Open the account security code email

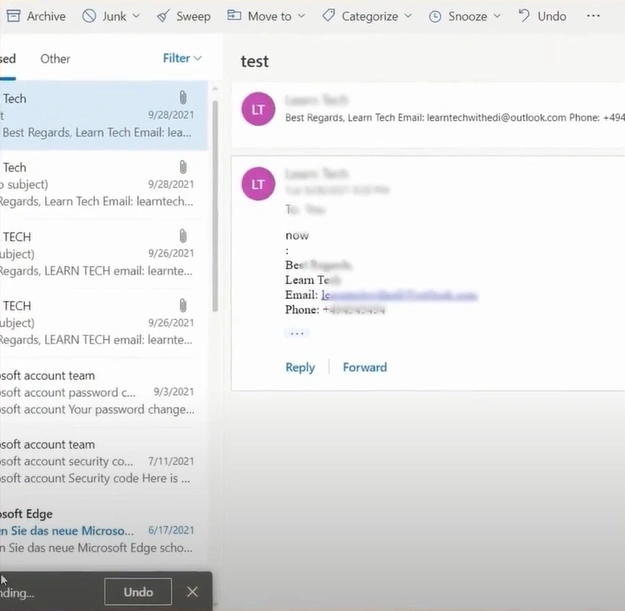[x=104, y=462]
